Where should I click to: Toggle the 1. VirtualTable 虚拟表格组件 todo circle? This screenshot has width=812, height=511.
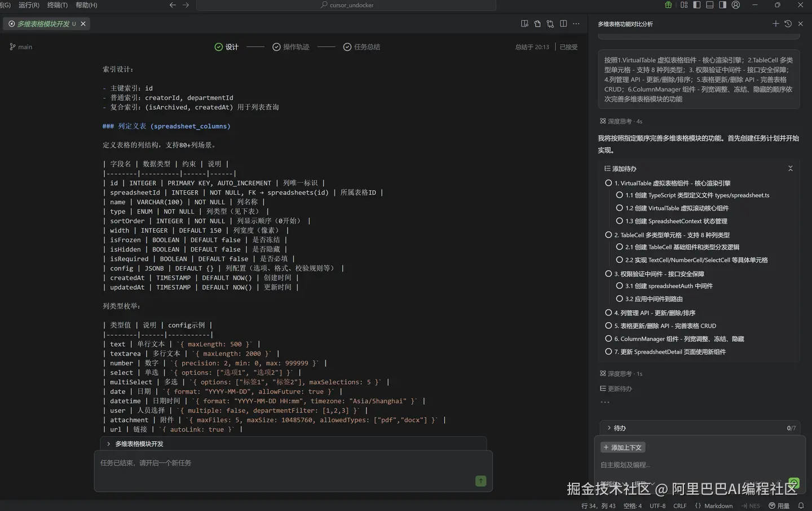608,183
